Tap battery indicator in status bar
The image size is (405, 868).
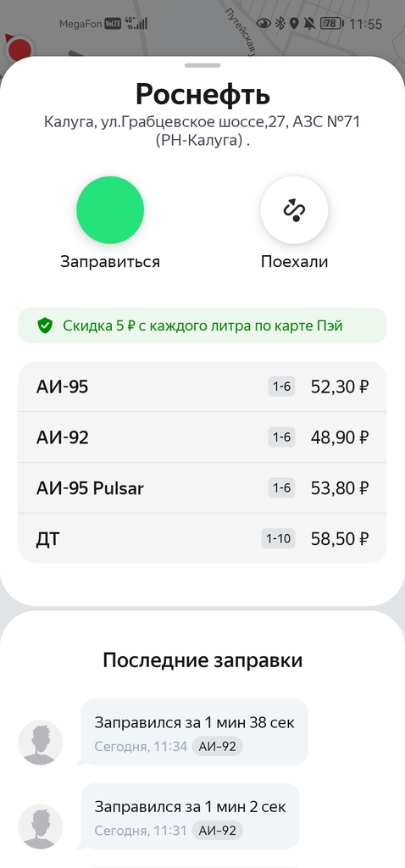331,23
